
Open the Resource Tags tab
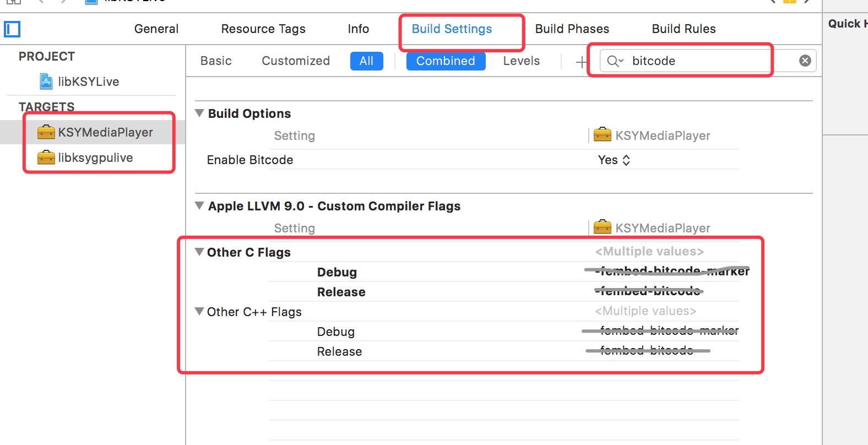(x=263, y=29)
